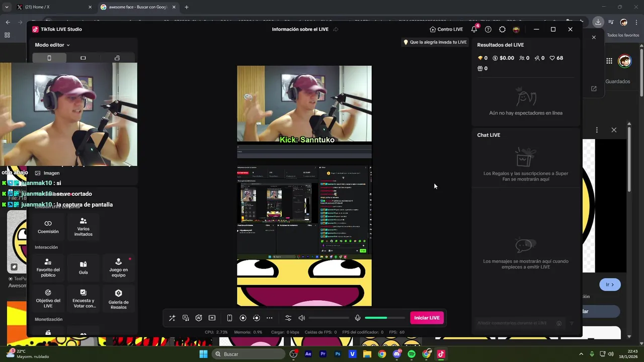Click the Imagen source item
Viewport: 644px width, 362px height.
coord(47,173)
